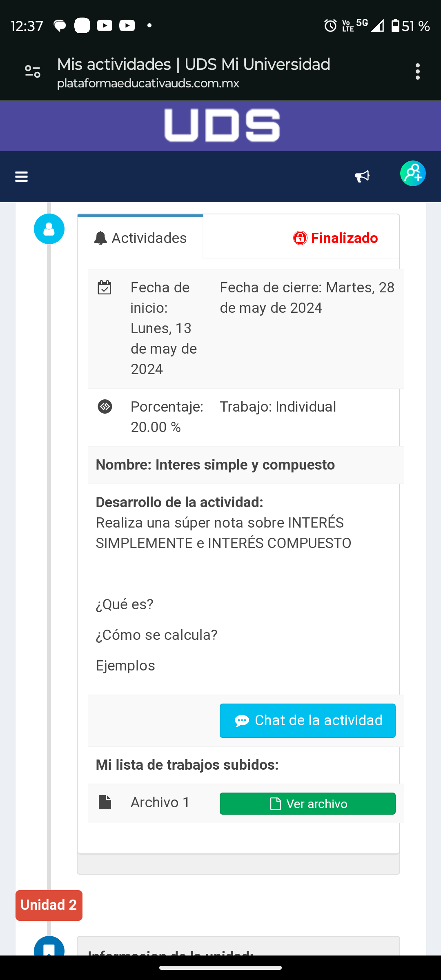Toggle the browser tab switcher control
Viewport: 441px width, 980px height.
point(32,71)
